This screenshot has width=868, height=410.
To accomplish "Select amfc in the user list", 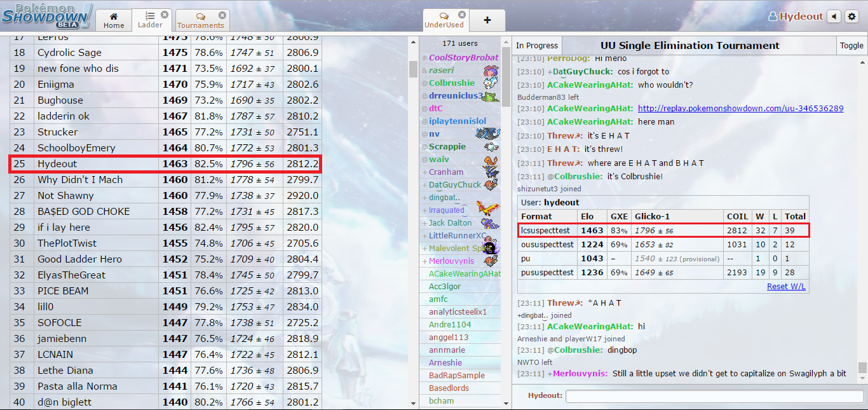I will 459,299.
